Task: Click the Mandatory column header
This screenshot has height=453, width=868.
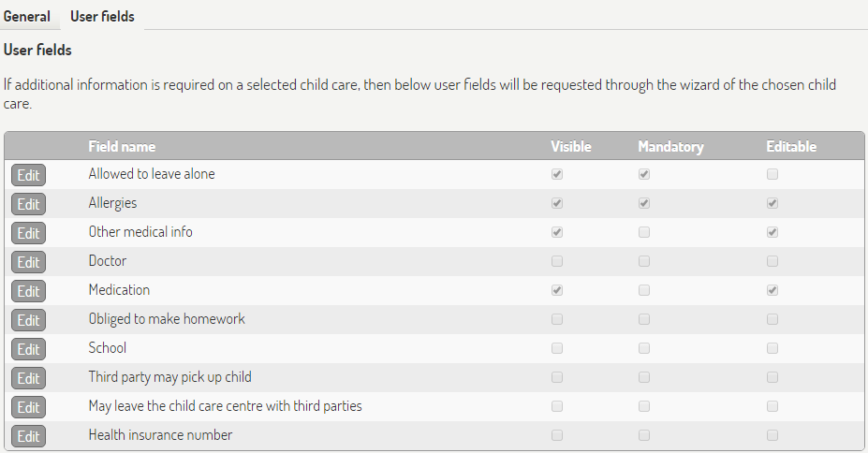Action: pyautogui.click(x=670, y=146)
